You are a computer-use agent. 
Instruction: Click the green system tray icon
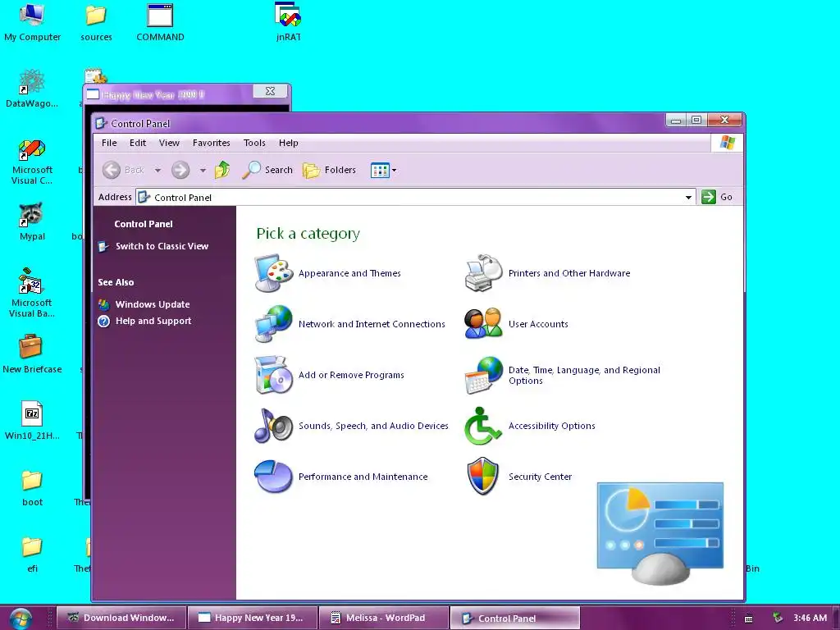[x=778, y=618]
